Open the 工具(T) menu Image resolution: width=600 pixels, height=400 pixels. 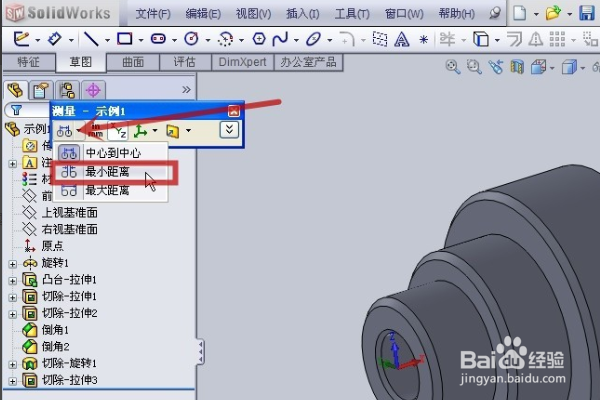[352, 14]
